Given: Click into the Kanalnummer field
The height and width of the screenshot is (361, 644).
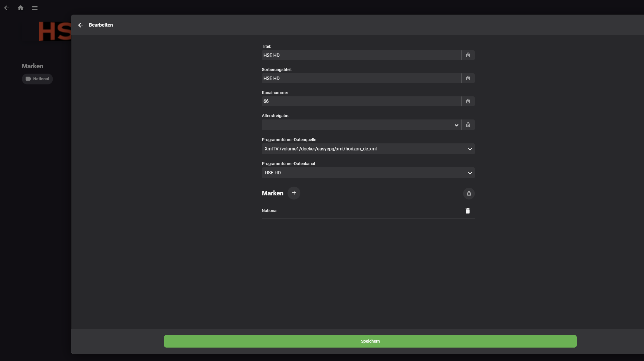Looking at the screenshot, I should click(x=361, y=101).
